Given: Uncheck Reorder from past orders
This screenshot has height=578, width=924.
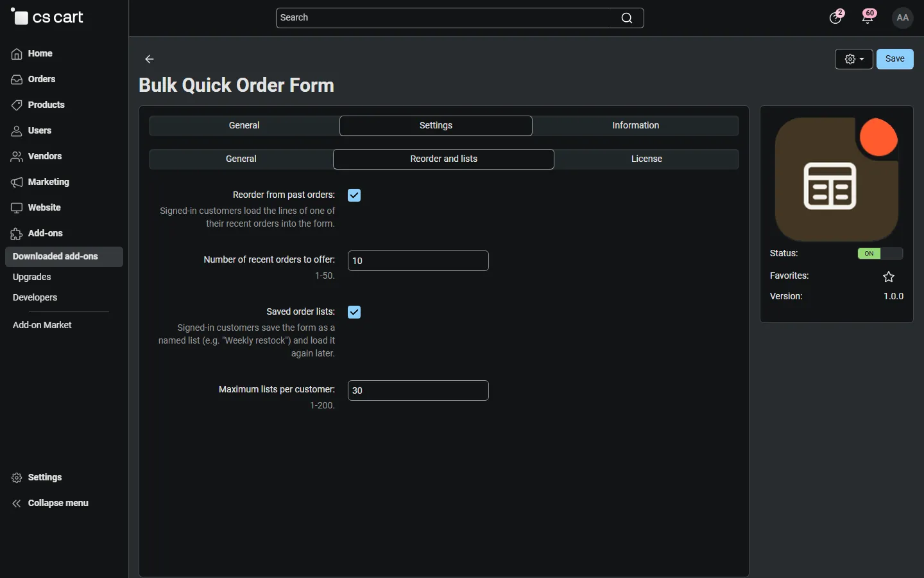Looking at the screenshot, I should [354, 195].
